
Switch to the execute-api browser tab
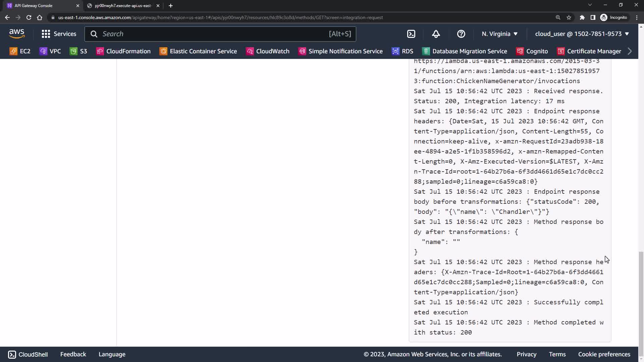click(123, 6)
